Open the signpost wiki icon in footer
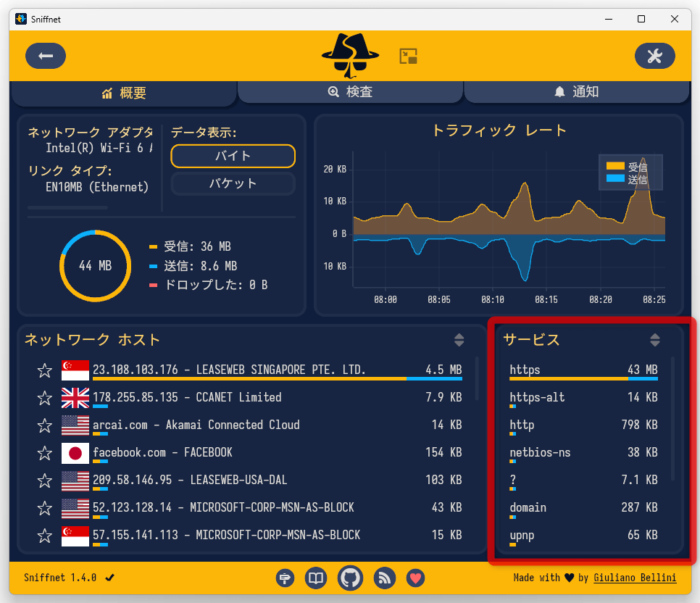This screenshot has width=700, height=603. point(285,578)
